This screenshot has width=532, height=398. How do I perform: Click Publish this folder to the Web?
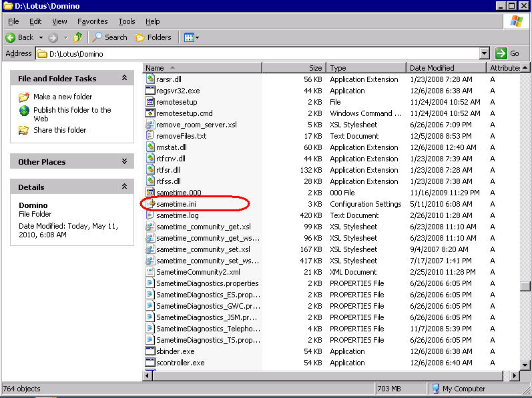click(x=72, y=114)
